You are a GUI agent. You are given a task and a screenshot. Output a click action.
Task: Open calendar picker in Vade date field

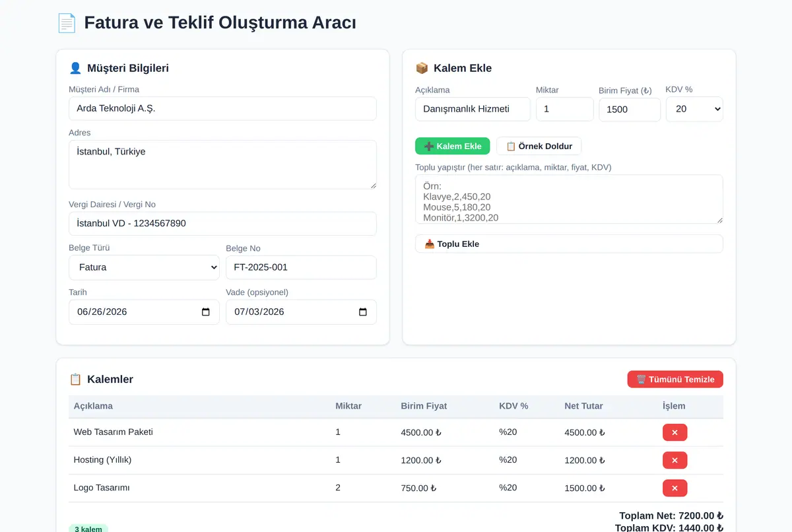tap(363, 312)
